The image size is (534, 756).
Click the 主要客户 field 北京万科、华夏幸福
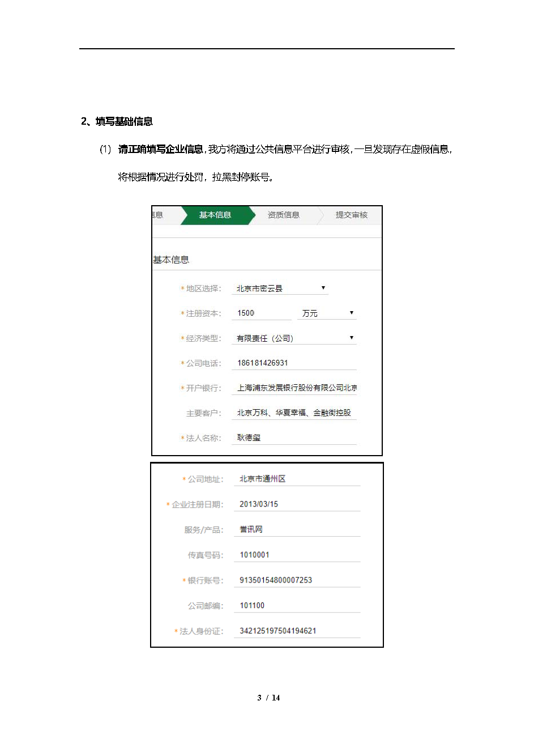point(294,413)
